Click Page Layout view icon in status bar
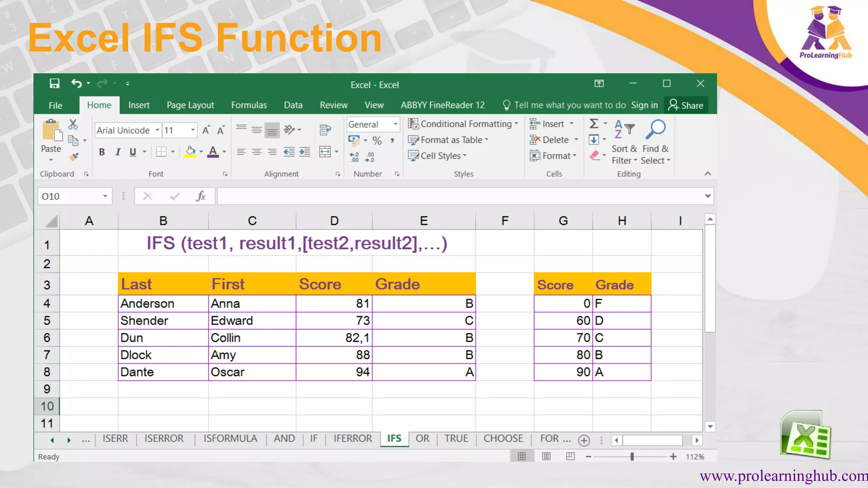The width and height of the screenshot is (868, 488). (x=546, y=456)
